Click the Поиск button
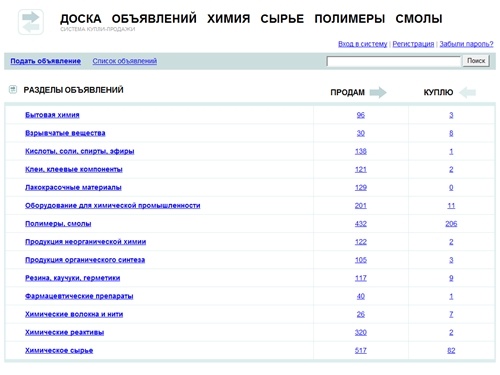The width and height of the screenshot is (500, 375). click(x=476, y=61)
